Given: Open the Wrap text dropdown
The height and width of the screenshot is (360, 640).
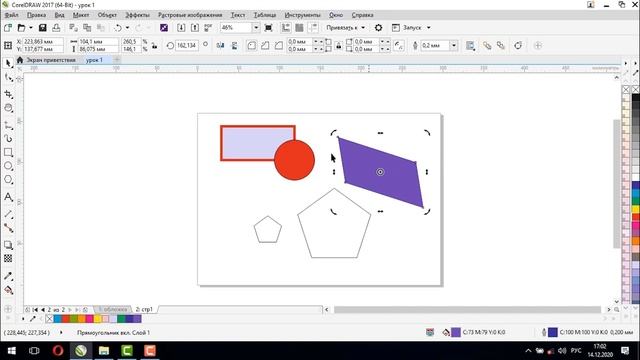Looking at the screenshot, I should (x=470, y=45).
